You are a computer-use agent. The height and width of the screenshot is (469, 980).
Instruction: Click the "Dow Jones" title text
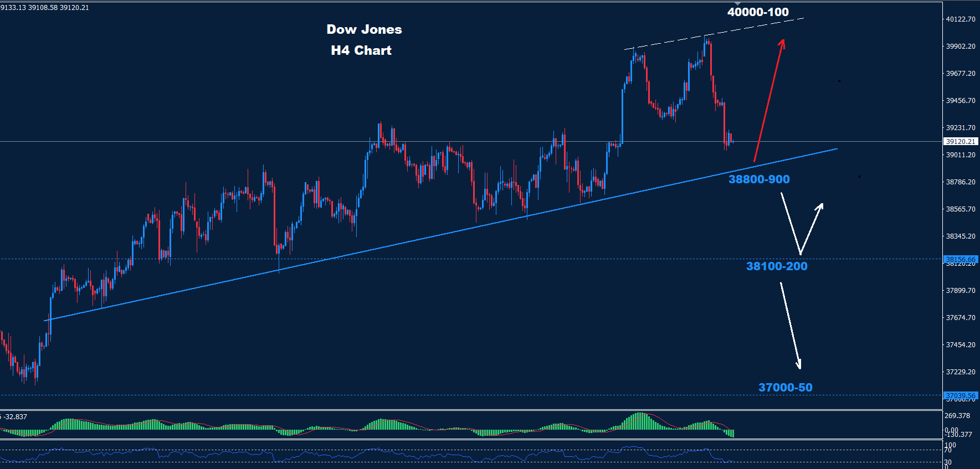point(364,29)
